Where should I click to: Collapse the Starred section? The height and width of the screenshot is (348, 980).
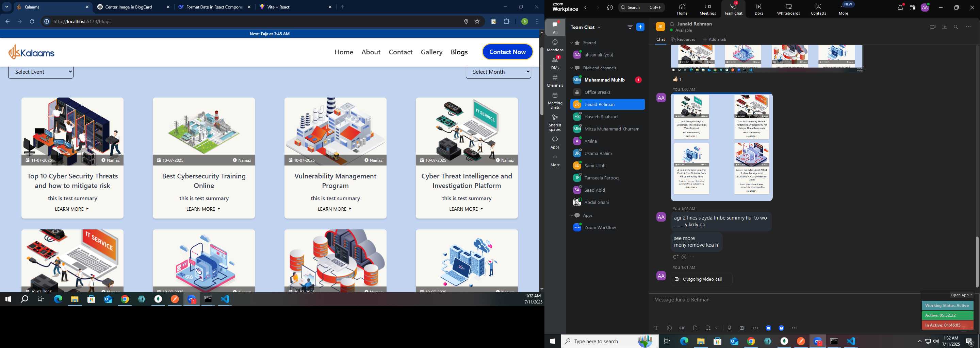[x=571, y=43]
